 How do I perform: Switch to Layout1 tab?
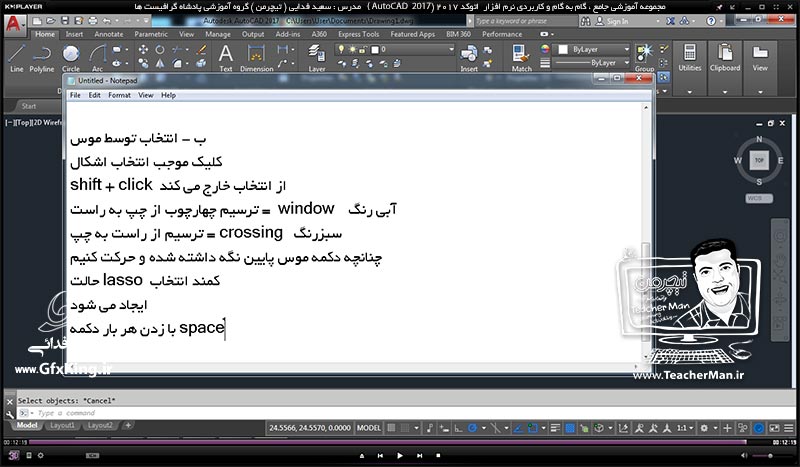[x=62, y=425]
